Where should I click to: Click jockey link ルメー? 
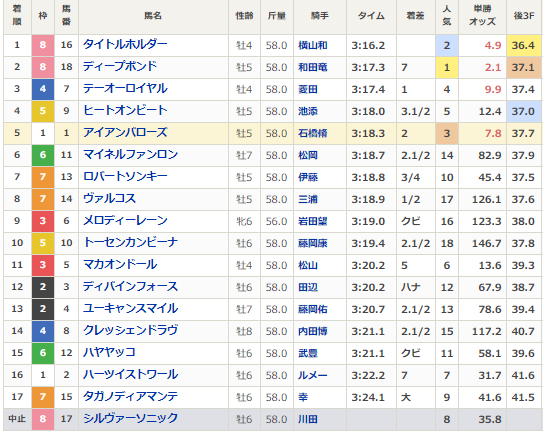[x=313, y=375]
